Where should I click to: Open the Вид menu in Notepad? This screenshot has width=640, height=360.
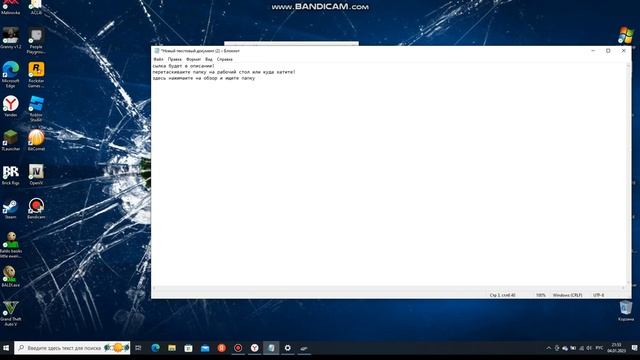(209, 59)
